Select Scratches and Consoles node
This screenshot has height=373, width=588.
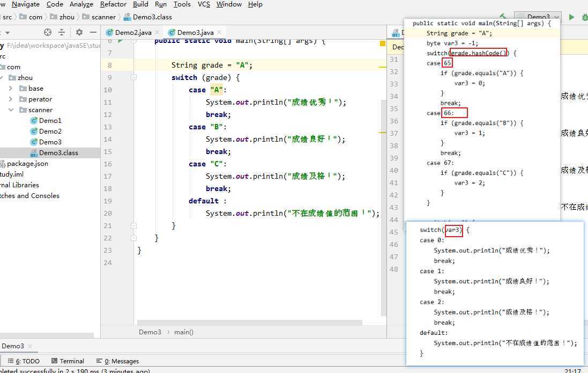[x=29, y=196]
